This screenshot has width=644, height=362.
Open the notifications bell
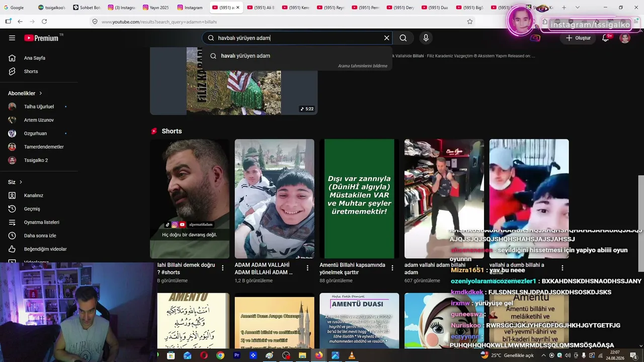606,38
